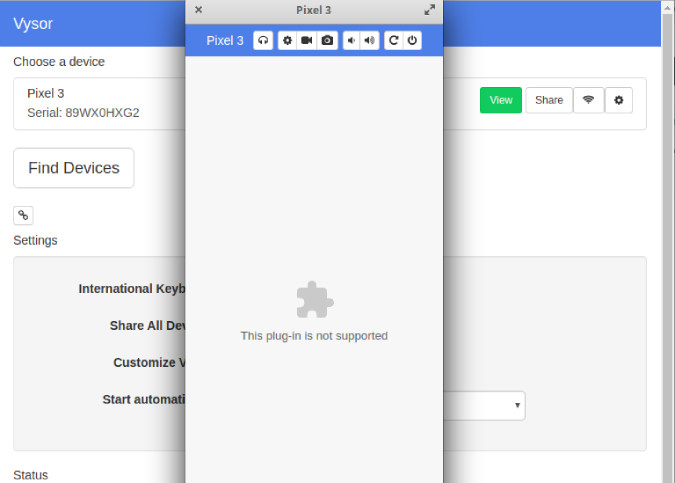Open the dropdown arrow in Settings panel
Viewport: 675px width, 483px height.
click(x=517, y=405)
